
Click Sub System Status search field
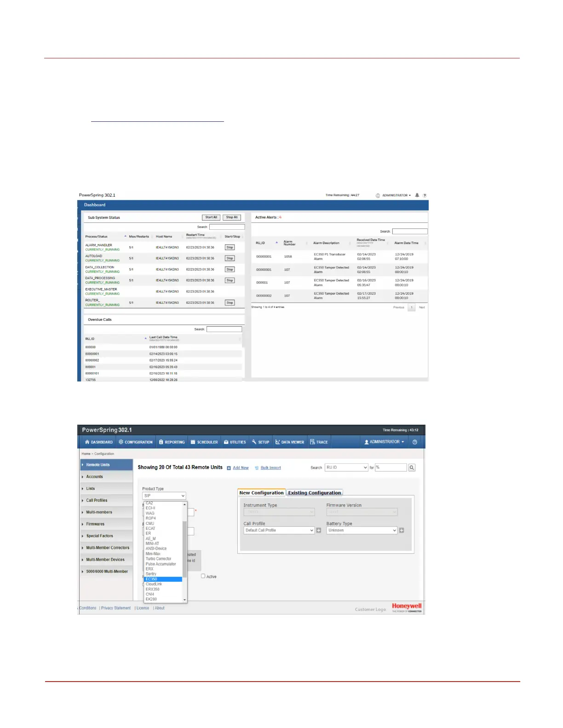pos(227,227)
